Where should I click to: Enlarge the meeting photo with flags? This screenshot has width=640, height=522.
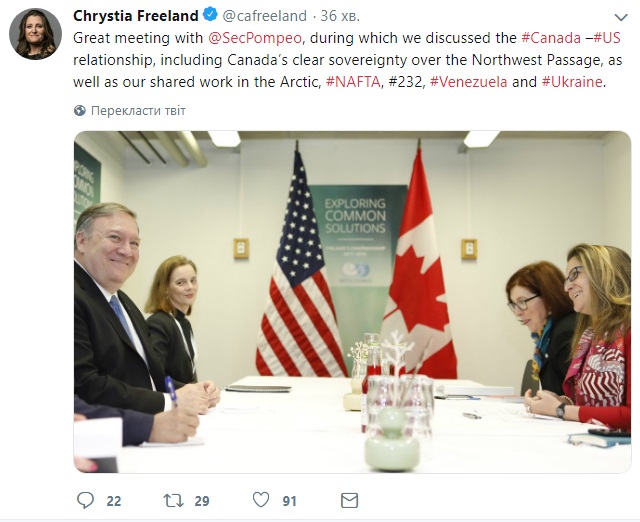coord(352,302)
